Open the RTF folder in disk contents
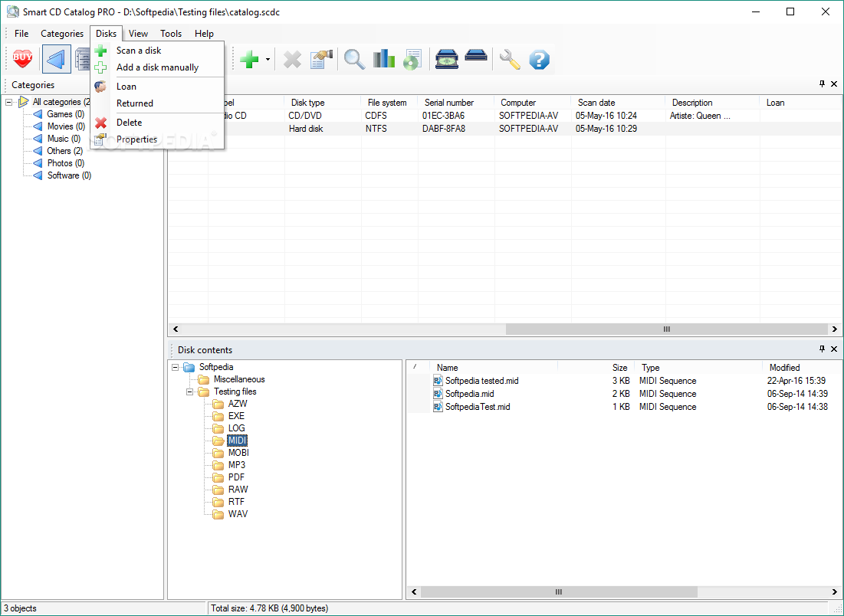844x616 pixels. [236, 502]
